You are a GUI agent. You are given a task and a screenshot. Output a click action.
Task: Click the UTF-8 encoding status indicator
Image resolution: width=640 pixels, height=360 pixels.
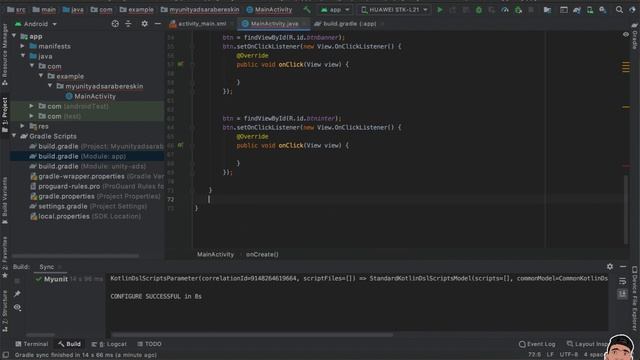click(x=569, y=355)
